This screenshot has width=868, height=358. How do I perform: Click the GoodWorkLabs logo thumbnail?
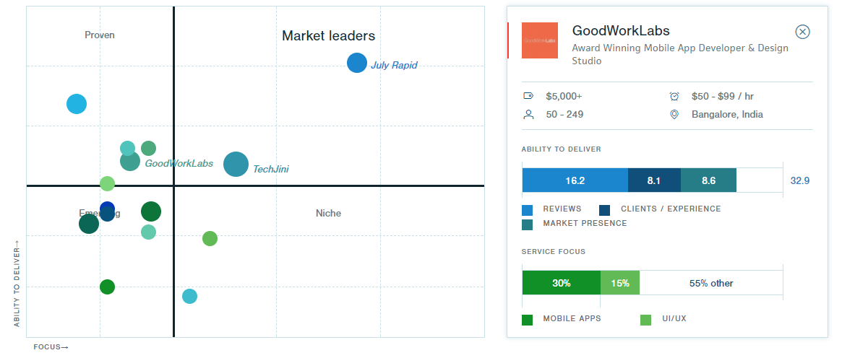(x=540, y=40)
